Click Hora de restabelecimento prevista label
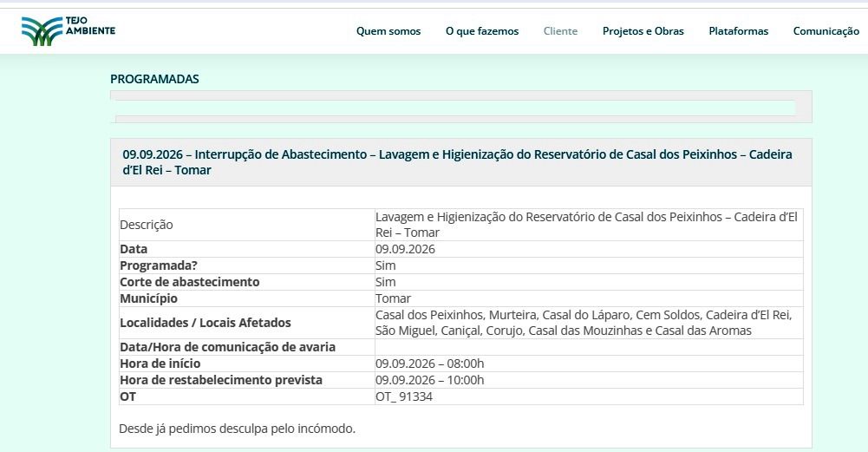The height and width of the screenshot is (452, 868). (221, 380)
